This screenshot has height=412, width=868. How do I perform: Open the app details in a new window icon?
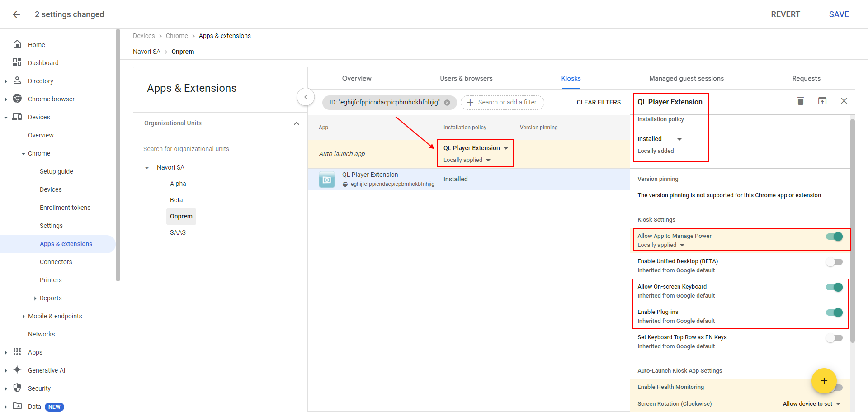point(822,101)
